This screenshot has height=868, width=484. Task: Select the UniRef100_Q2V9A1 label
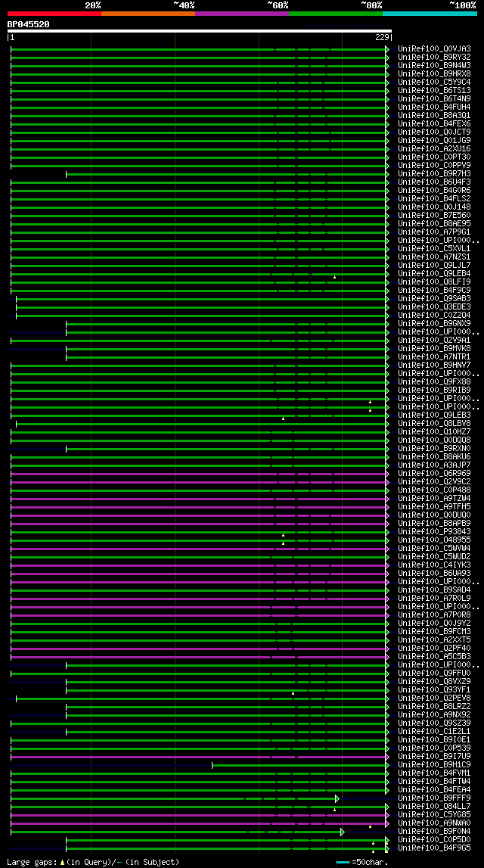pyautogui.click(x=434, y=340)
